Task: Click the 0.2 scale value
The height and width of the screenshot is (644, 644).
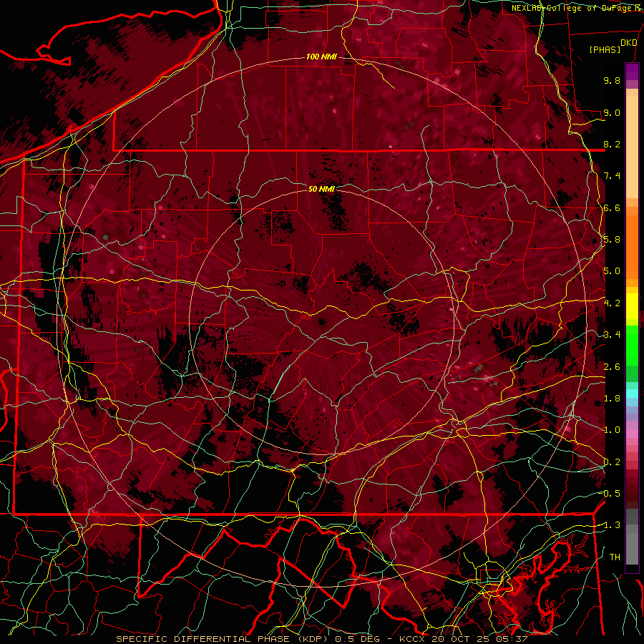Action: pyautogui.click(x=612, y=462)
